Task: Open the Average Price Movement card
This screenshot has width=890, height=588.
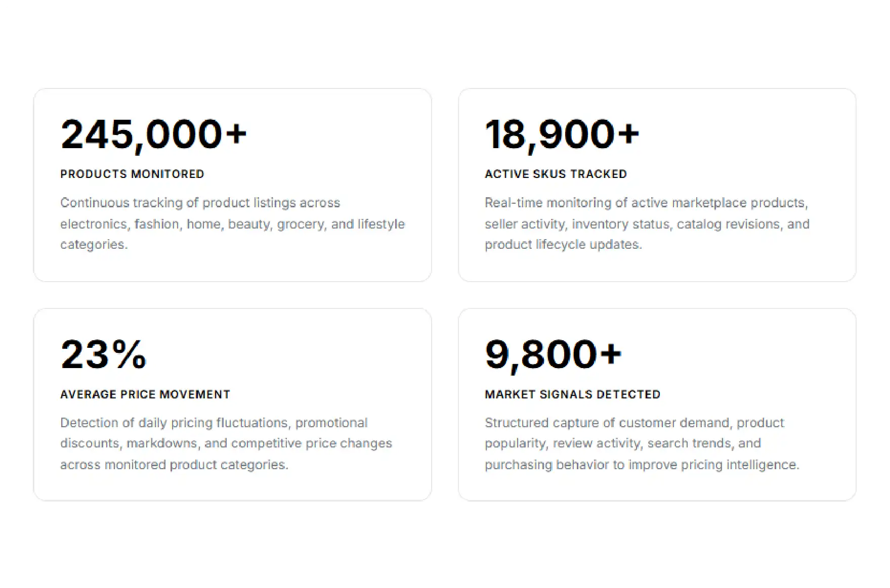Action: 232,404
